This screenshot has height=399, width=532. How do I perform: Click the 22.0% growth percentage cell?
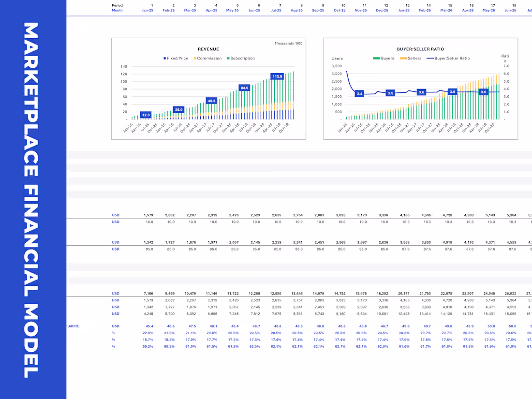(x=148, y=333)
